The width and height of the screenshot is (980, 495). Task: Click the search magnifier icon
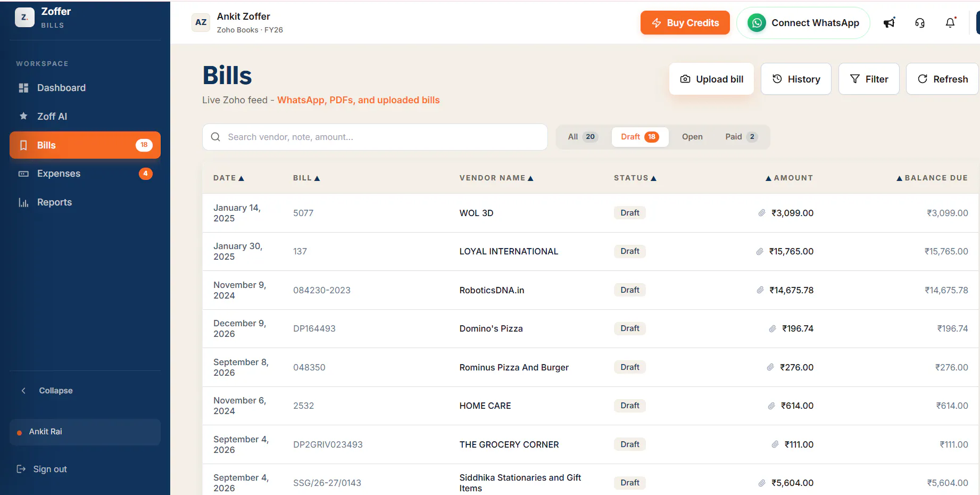pyautogui.click(x=215, y=137)
